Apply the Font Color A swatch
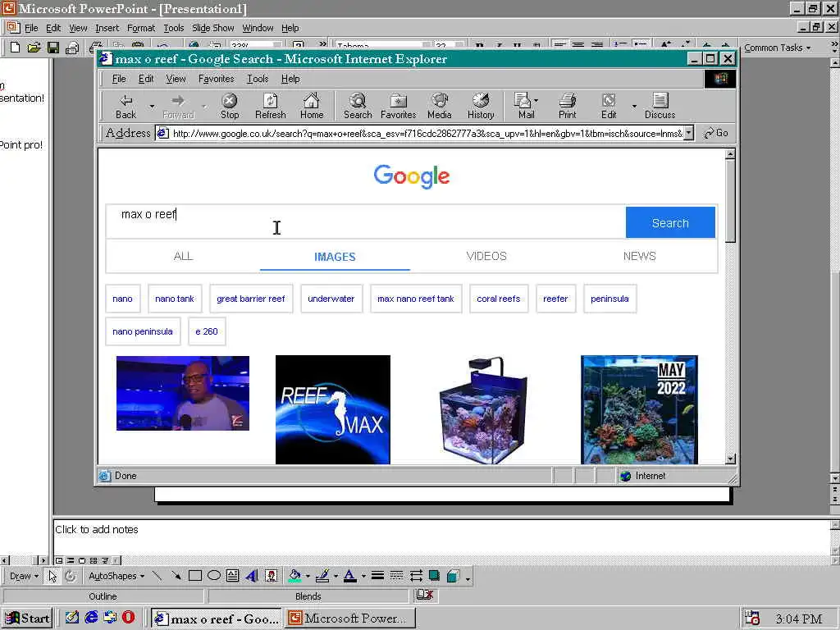This screenshot has height=630, width=840. [349, 576]
